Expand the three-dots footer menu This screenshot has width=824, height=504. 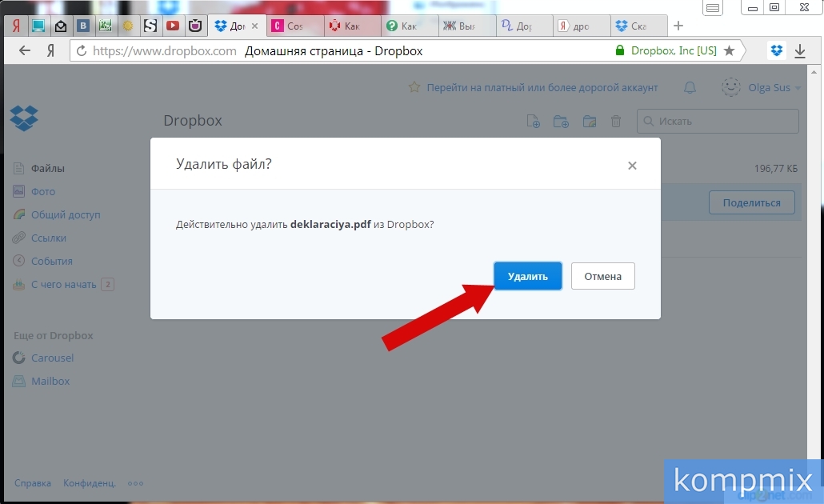[135, 483]
